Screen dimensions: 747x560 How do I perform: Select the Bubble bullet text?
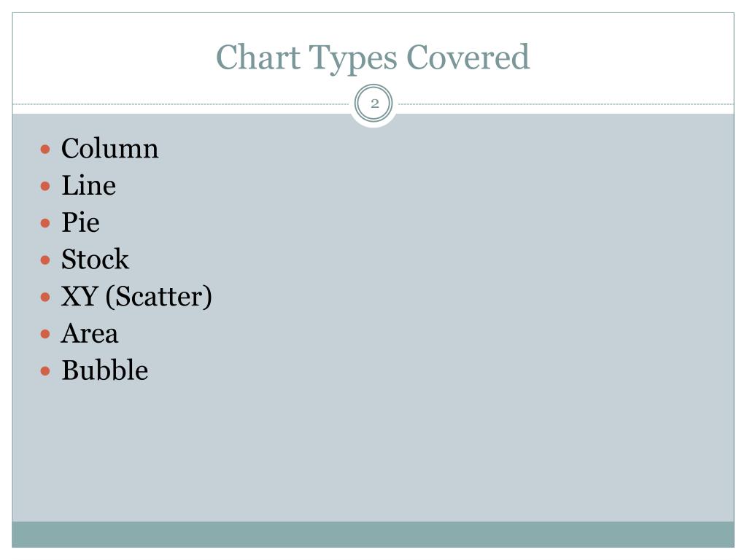105,370
